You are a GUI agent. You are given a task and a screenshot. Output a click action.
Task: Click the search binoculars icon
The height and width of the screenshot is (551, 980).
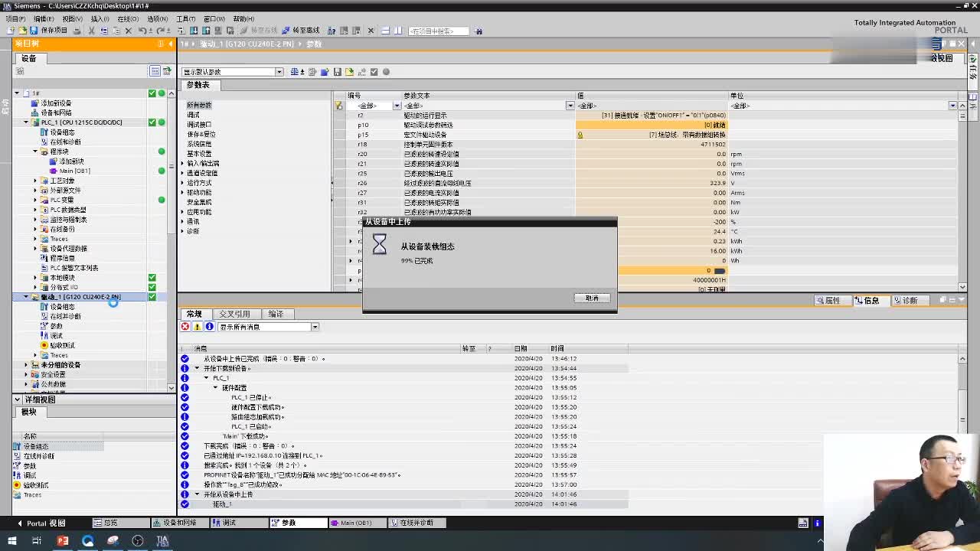coord(479,31)
